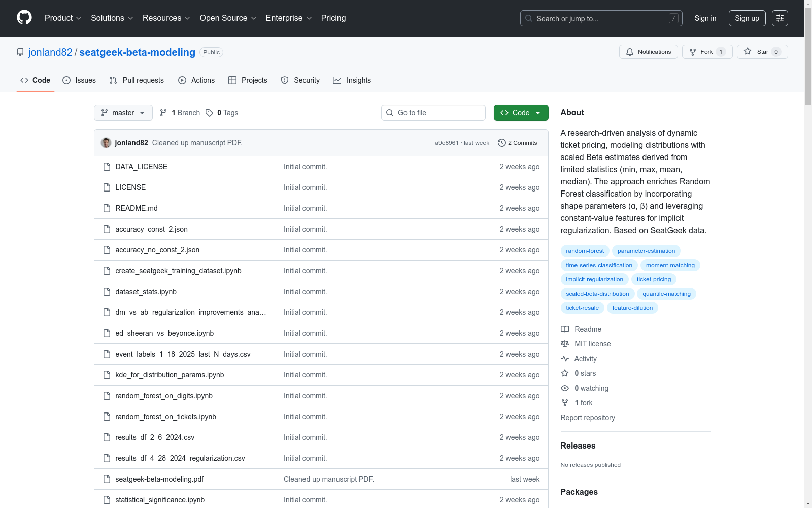The height and width of the screenshot is (508, 812).
Task: Switch to the Pull requests tab
Action: (x=137, y=80)
